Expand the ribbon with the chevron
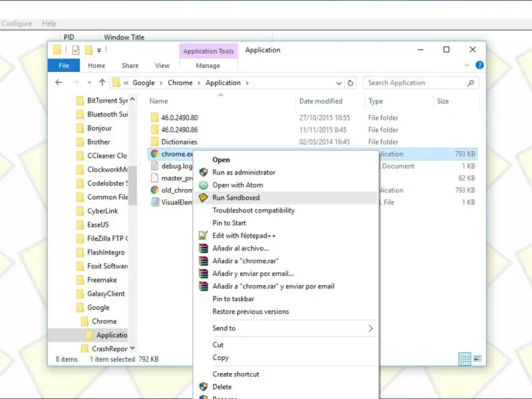 click(x=467, y=65)
